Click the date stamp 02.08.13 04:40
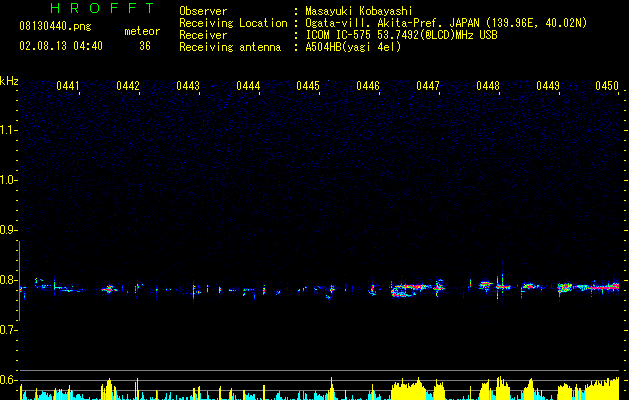 [x=61, y=46]
